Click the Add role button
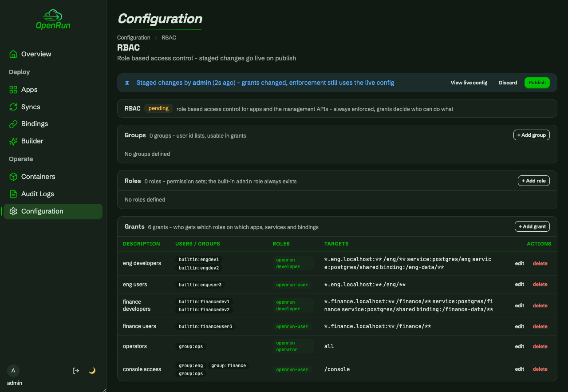The width and height of the screenshot is (568, 392). (534, 181)
